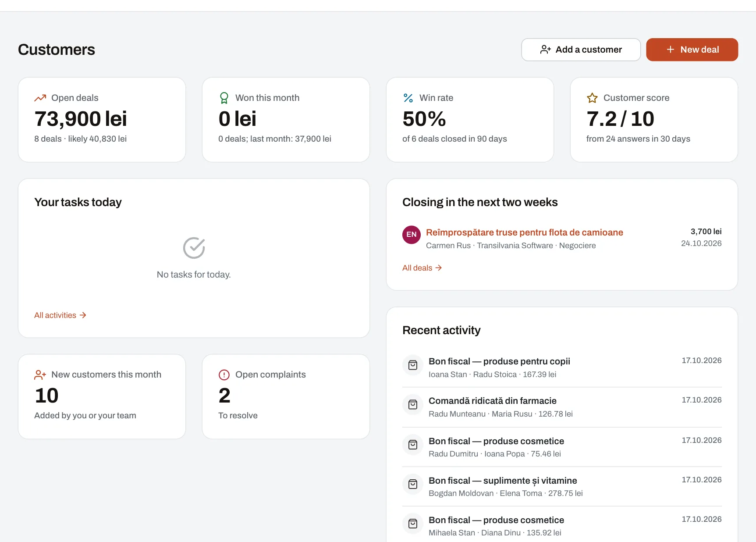Open the All activities link
The height and width of the screenshot is (542, 756).
[60, 315]
